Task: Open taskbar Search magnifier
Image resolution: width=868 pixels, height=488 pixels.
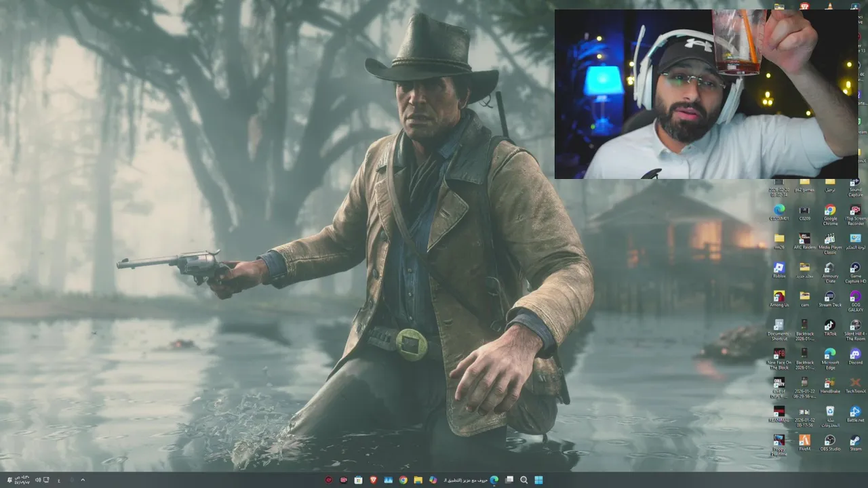Action: (x=524, y=480)
